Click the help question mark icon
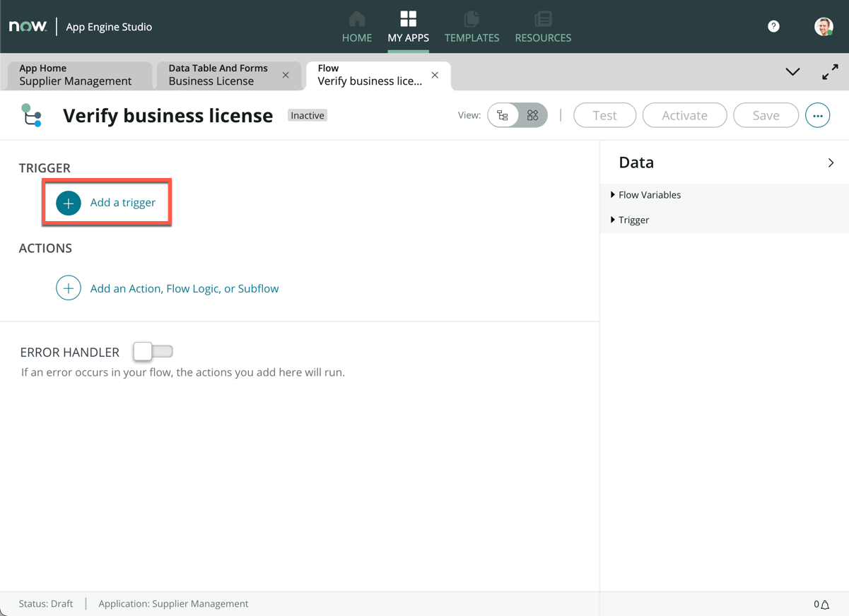Image resolution: width=849 pixels, height=616 pixels. pyautogui.click(x=773, y=26)
